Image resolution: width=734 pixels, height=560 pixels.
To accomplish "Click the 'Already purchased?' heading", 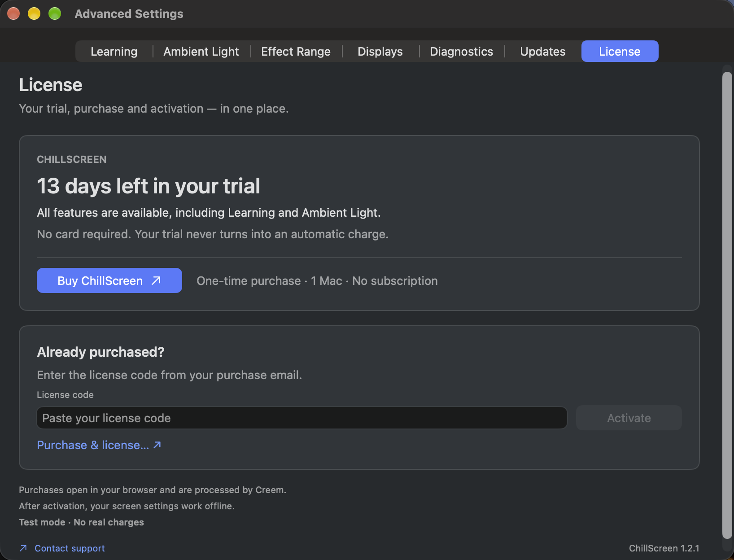I will click(x=101, y=352).
